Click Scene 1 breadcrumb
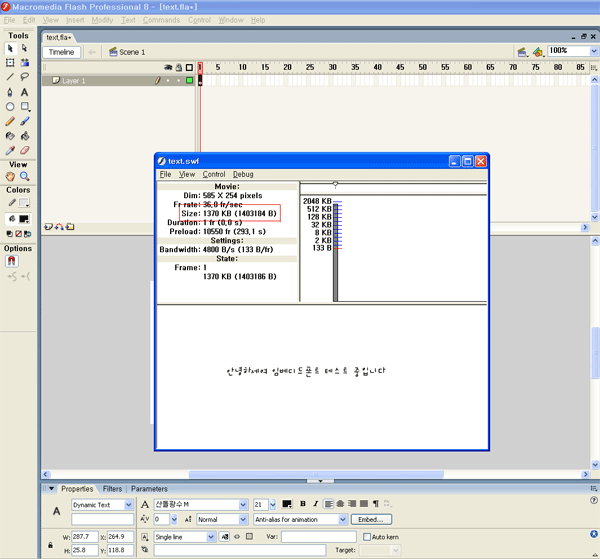The width and height of the screenshot is (600, 559). coord(127,52)
